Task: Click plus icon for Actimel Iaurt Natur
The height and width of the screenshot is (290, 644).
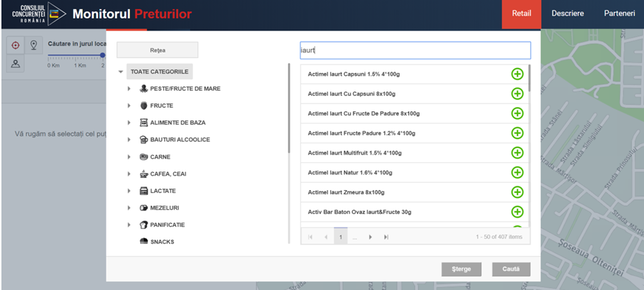Action: [517, 172]
